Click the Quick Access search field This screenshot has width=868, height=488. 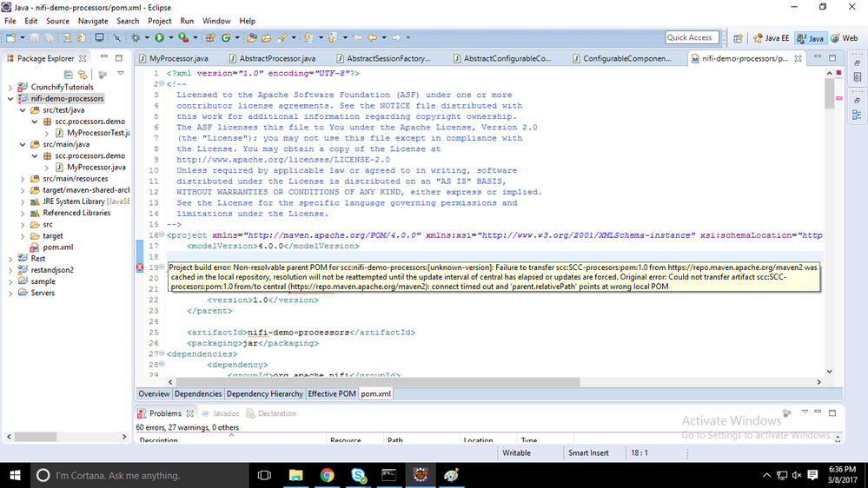(x=692, y=37)
